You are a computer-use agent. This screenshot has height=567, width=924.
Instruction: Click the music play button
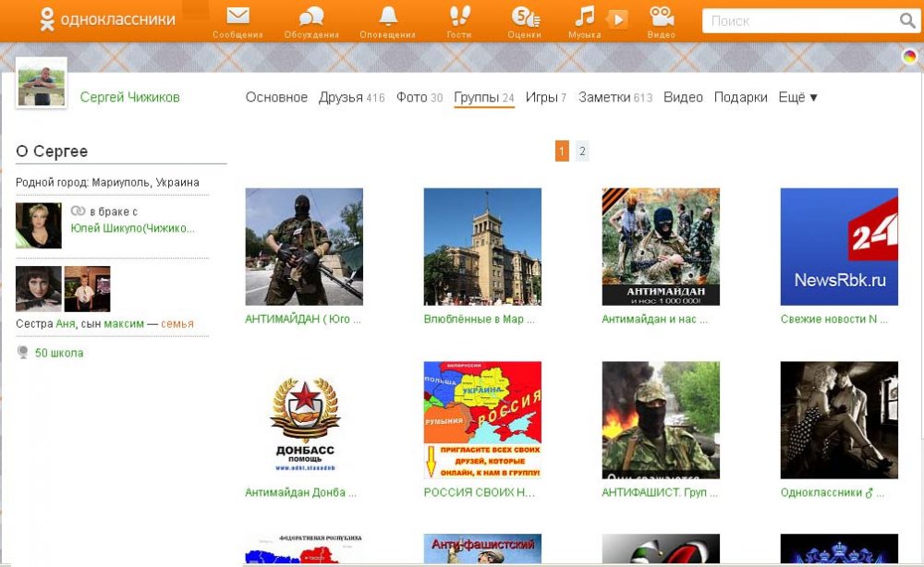coord(617,19)
